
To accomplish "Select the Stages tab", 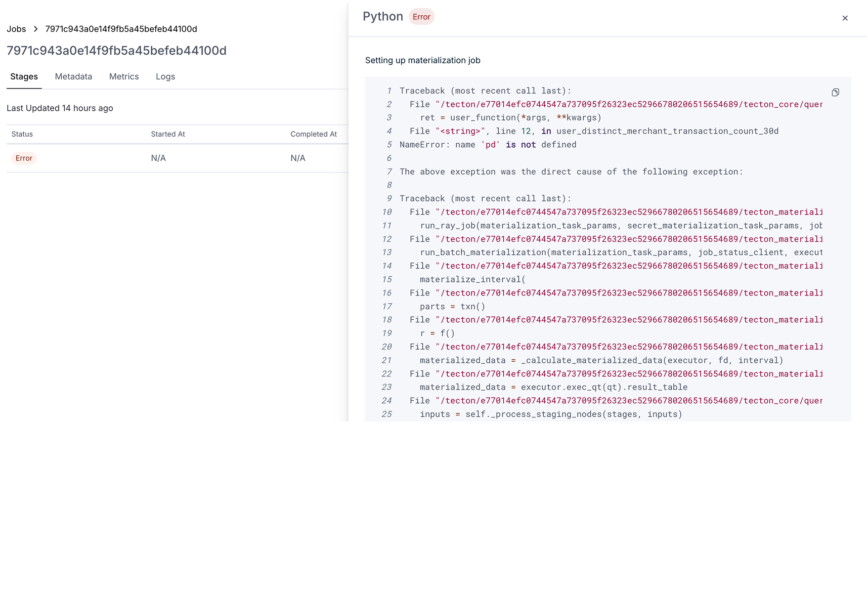I will coord(24,76).
